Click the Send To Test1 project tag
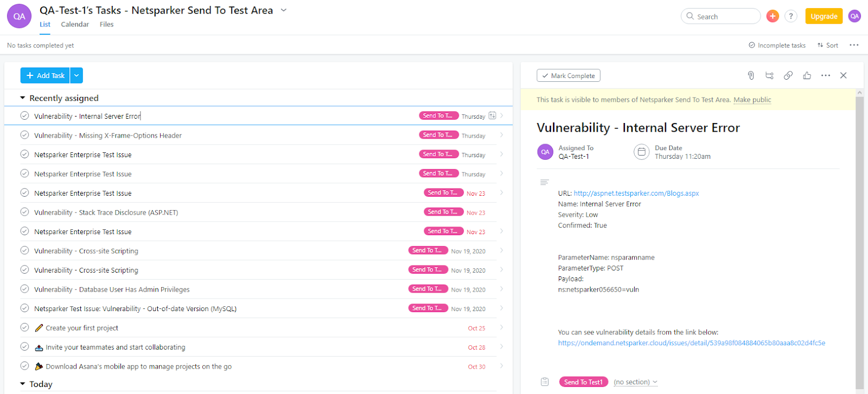Screen dimensions: 868x394 tap(583, 382)
